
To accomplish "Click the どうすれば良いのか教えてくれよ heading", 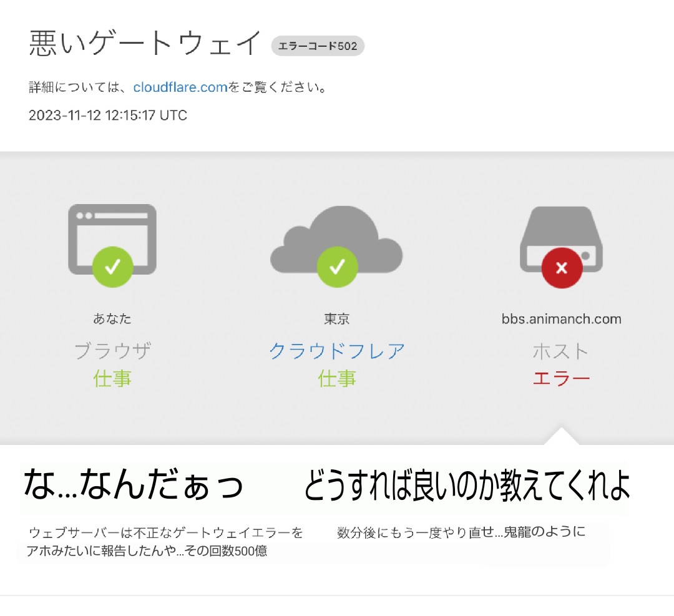I will [x=467, y=485].
